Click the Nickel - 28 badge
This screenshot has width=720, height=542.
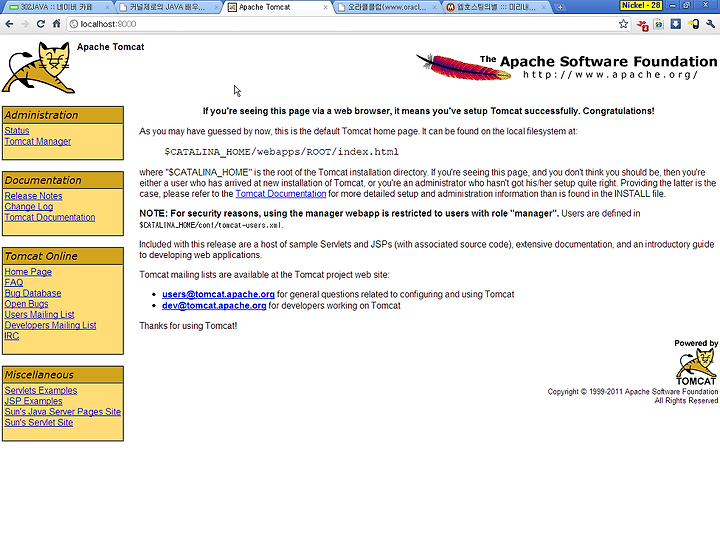tap(641, 6)
